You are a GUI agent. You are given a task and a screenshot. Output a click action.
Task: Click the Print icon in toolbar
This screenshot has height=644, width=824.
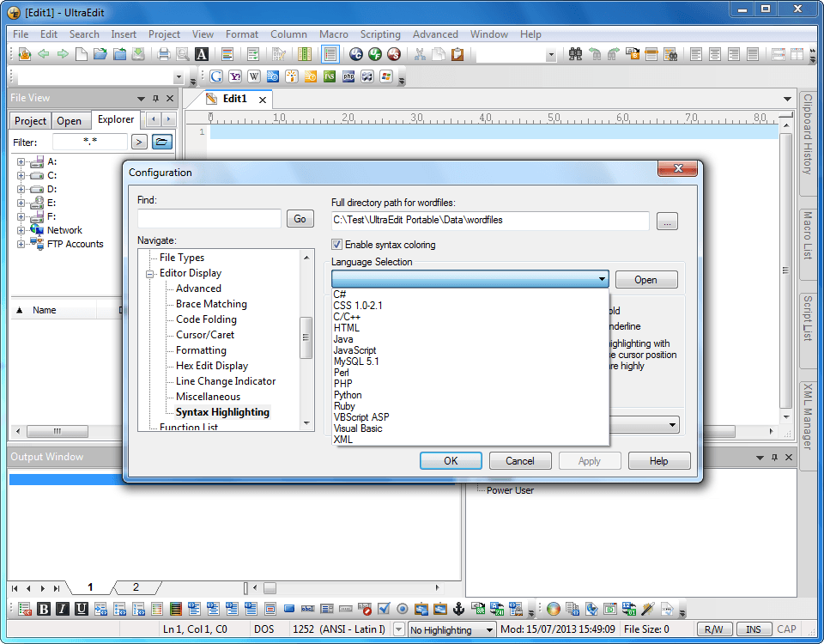[164, 53]
